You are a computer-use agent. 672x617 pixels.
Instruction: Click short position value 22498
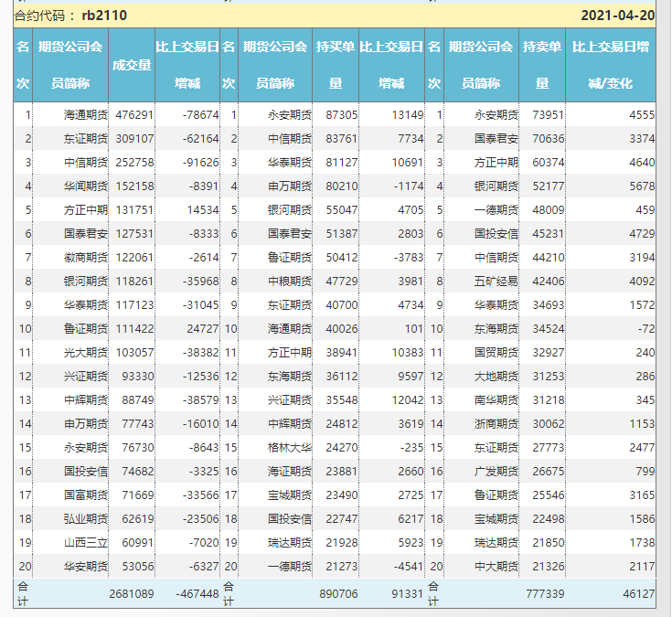549,519
